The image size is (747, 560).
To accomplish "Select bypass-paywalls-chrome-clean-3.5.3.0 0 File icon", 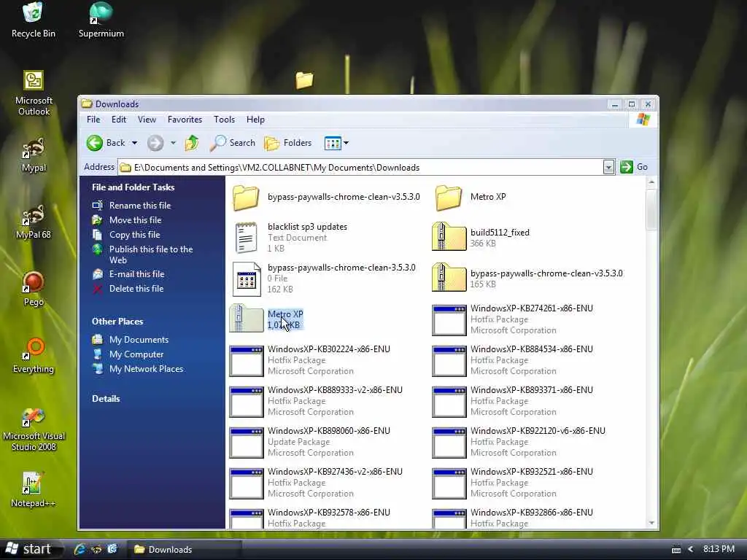I will coord(247,279).
